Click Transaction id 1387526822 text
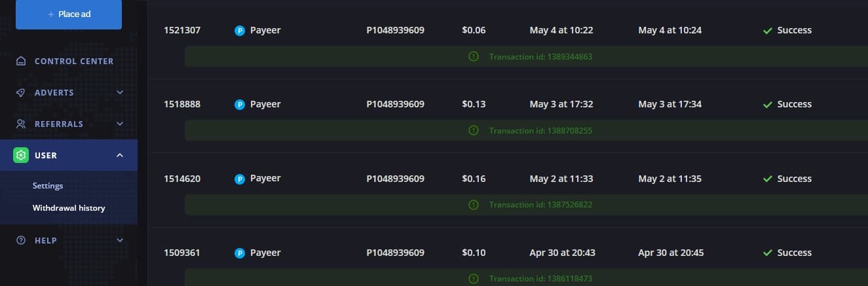 point(540,205)
